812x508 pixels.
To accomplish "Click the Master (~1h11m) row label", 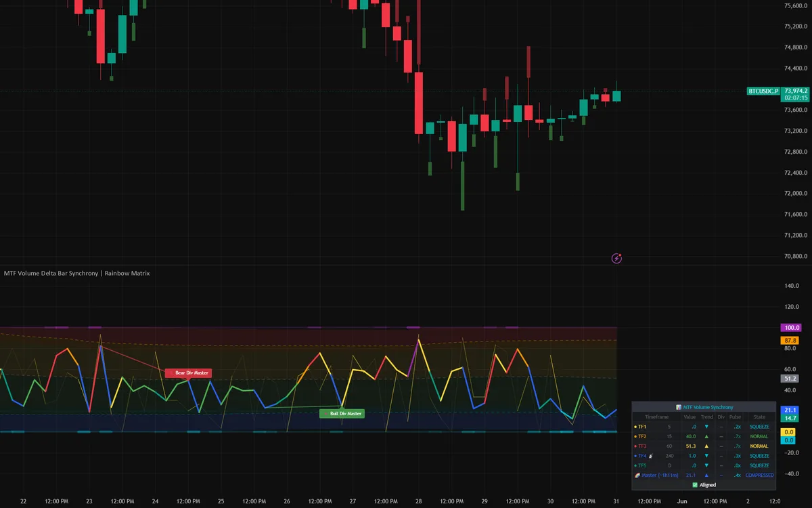I will tap(660, 475).
